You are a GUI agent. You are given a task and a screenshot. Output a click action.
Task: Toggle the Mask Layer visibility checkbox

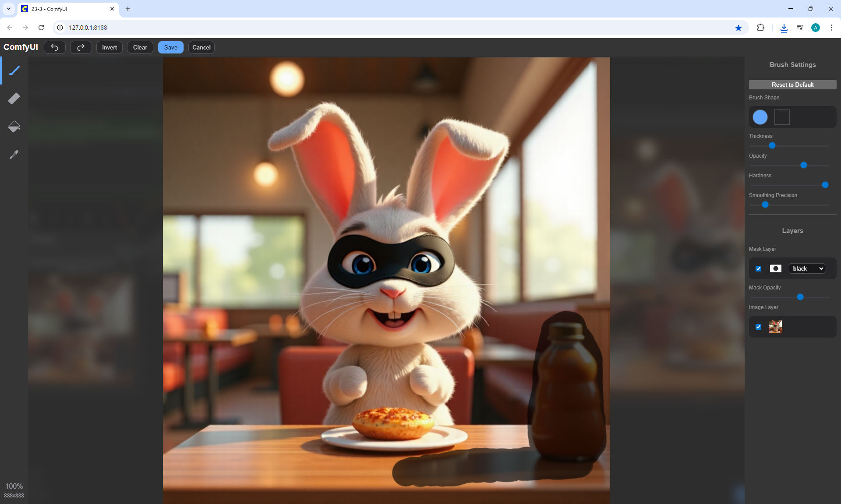tap(759, 268)
